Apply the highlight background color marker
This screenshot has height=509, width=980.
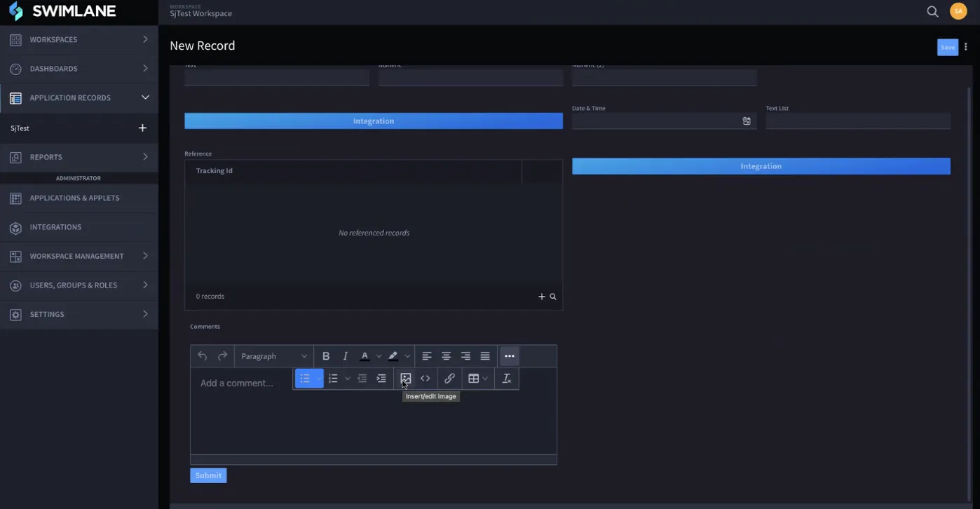click(x=393, y=356)
